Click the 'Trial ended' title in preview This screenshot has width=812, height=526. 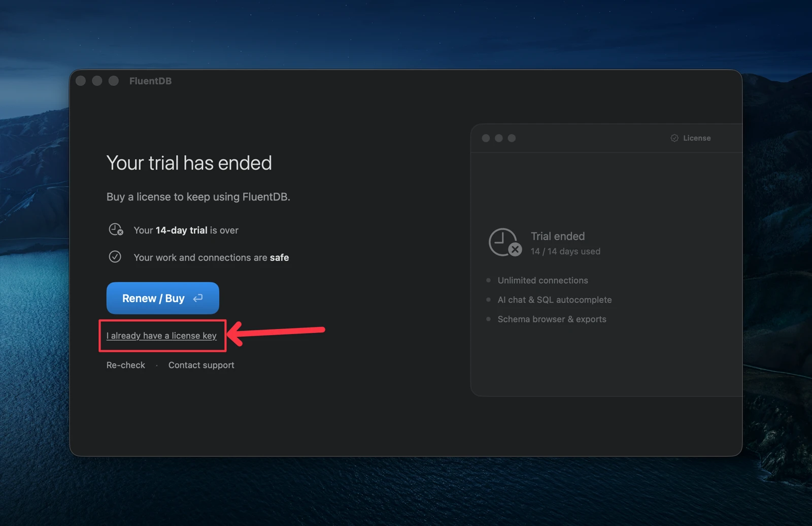(558, 236)
